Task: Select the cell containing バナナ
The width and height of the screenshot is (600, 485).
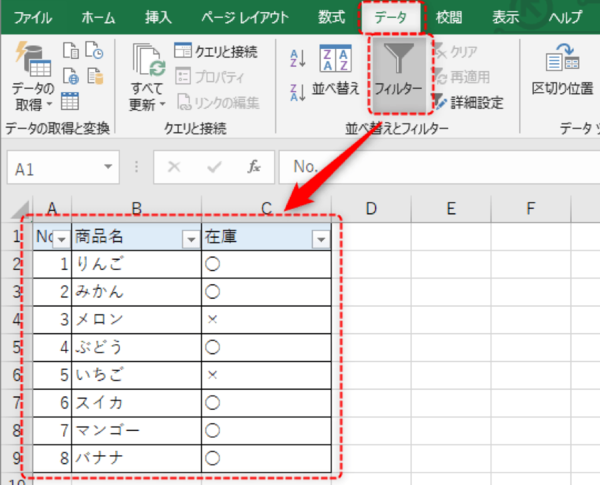Action: coord(136,458)
